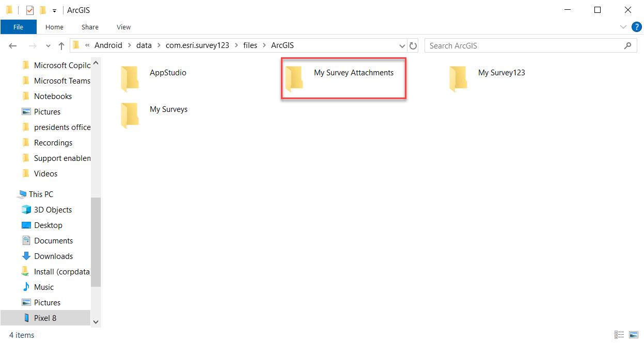Image resolution: width=644 pixels, height=343 pixels.
Task: Select Pixel 8 device in sidebar
Action: [x=45, y=318]
